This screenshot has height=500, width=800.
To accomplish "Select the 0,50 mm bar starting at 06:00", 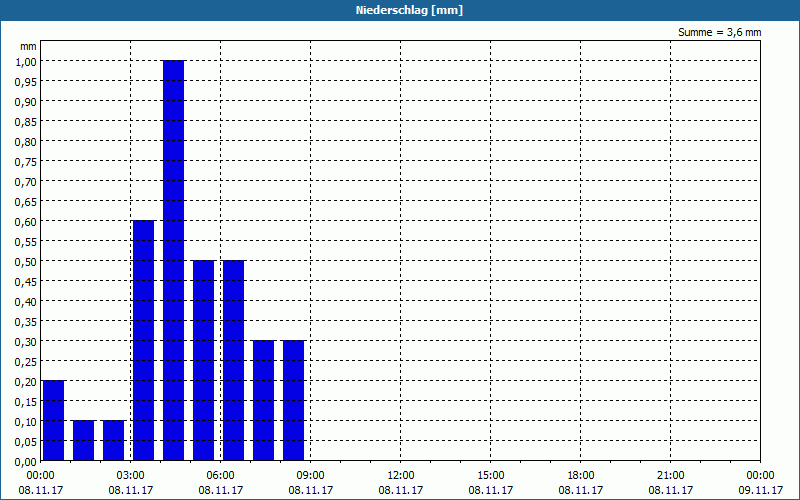I will click(234, 360).
